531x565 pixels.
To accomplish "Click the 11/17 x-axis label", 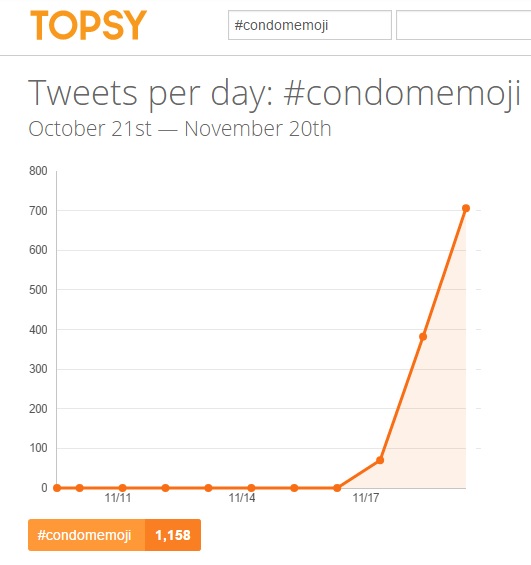I will pyautogui.click(x=366, y=498).
